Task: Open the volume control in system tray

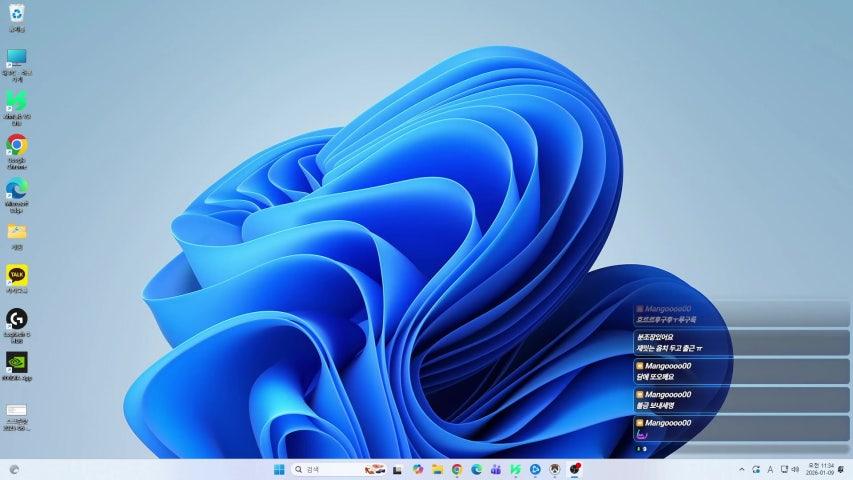Action: point(795,469)
